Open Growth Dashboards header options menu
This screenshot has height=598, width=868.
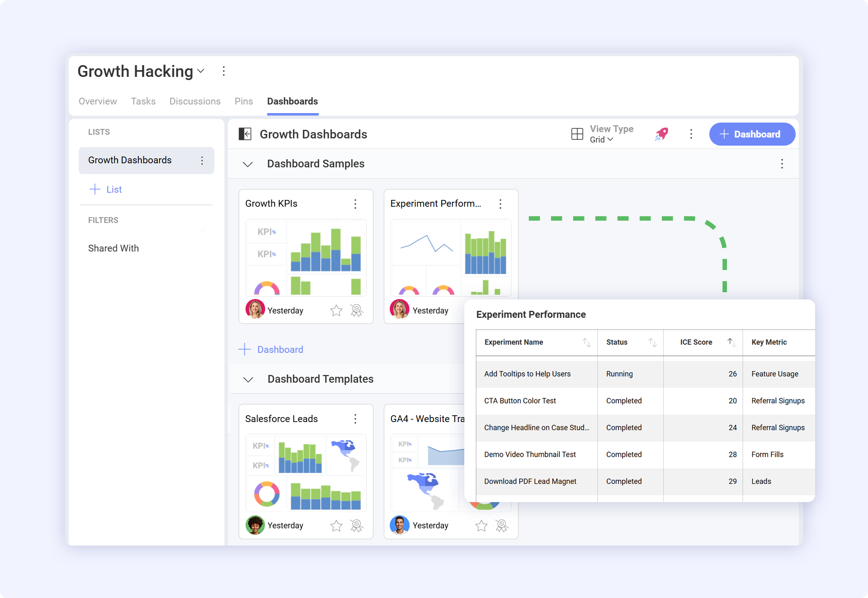coord(691,134)
